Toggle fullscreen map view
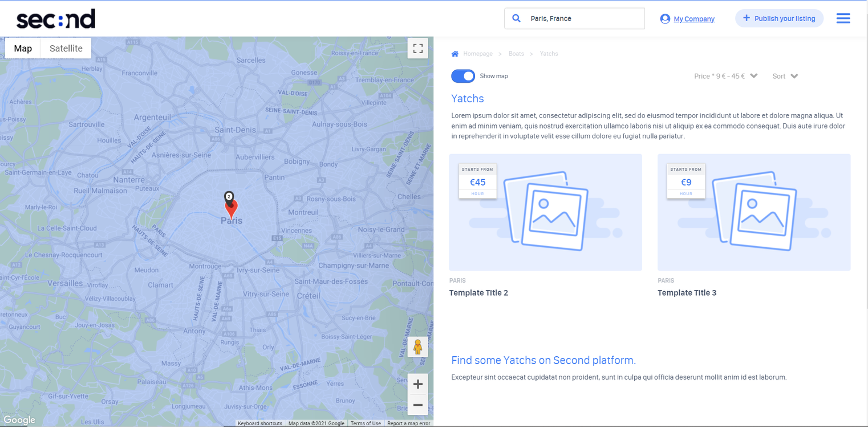868x427 pixels. click(417, 49)
